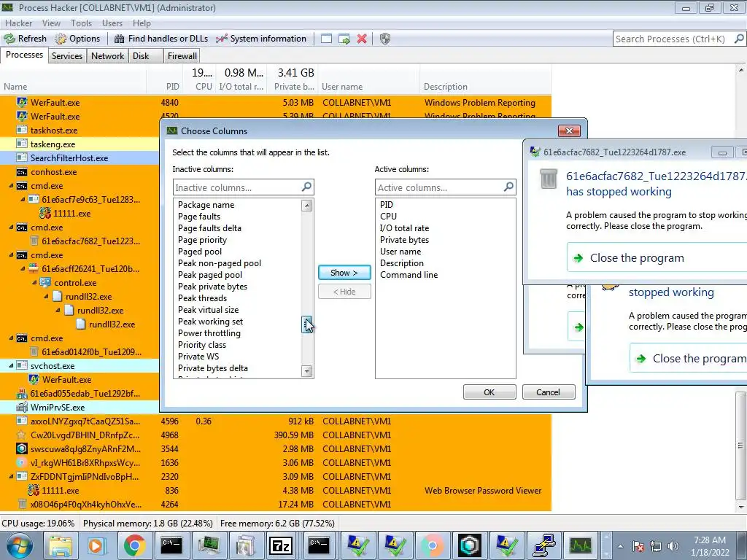Select the SearchFilterHost.exe process row

tap(80, 157)
